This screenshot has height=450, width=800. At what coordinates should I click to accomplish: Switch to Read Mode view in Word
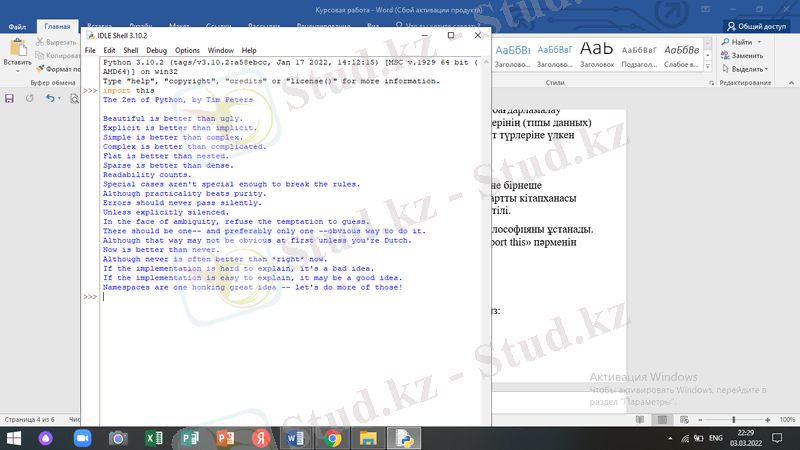[640, 419]
